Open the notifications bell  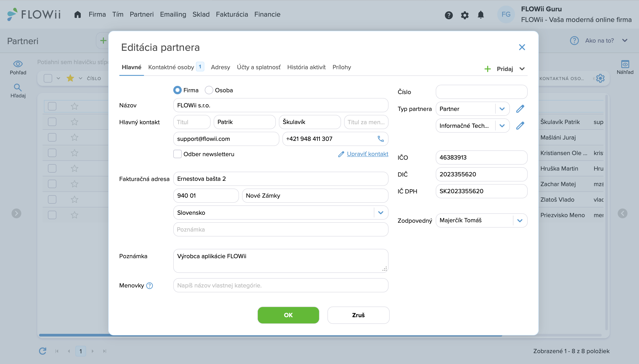tap(481, 15)
